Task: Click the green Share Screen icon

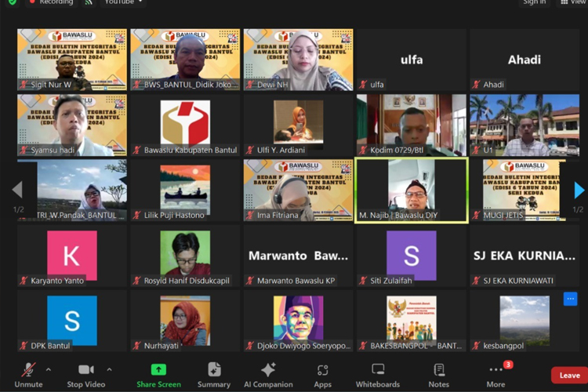Action: pyautogui.click(x=158, y=369)
